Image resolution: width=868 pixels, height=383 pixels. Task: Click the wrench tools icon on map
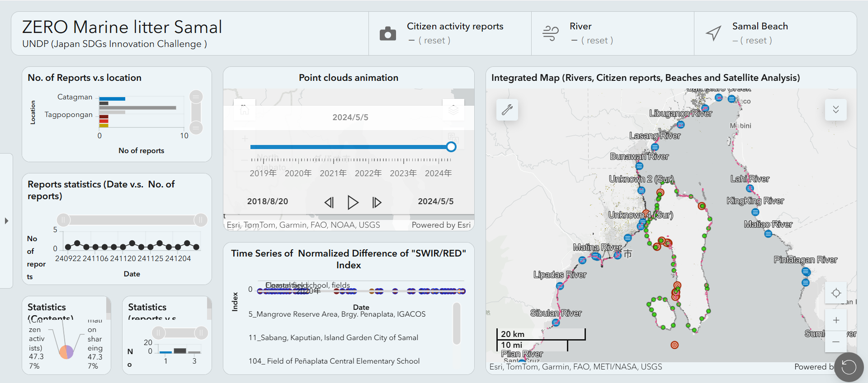507,110
